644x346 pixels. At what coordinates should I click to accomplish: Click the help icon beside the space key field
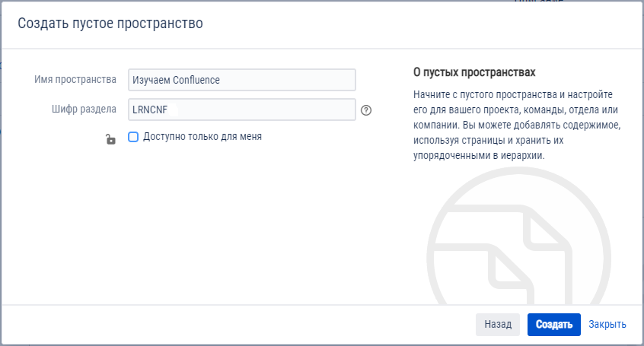point(366,110)
